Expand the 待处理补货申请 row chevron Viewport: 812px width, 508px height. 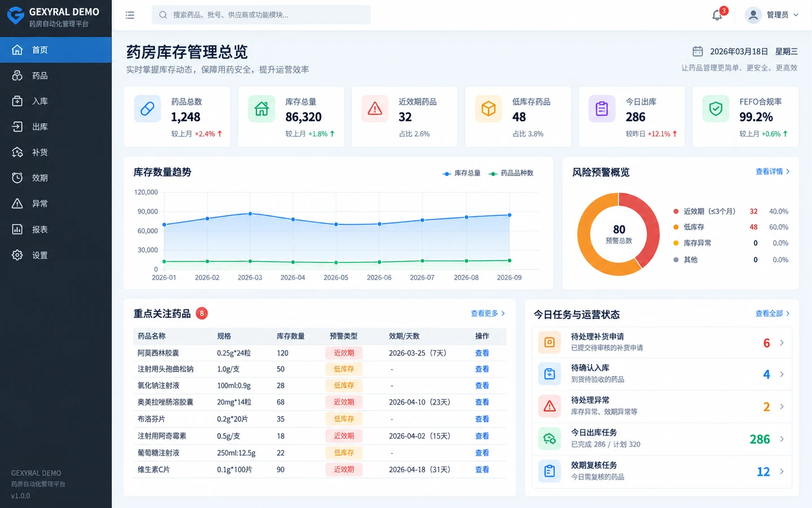(782, 343)
